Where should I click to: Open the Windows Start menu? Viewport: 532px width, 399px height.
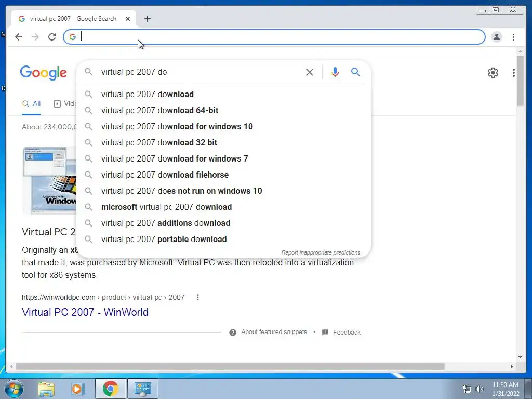point(14,389)
